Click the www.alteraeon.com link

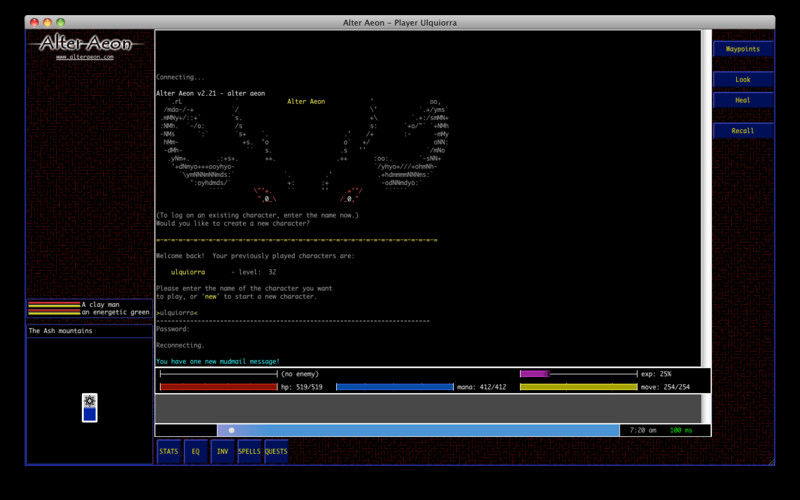coord(85,57)
